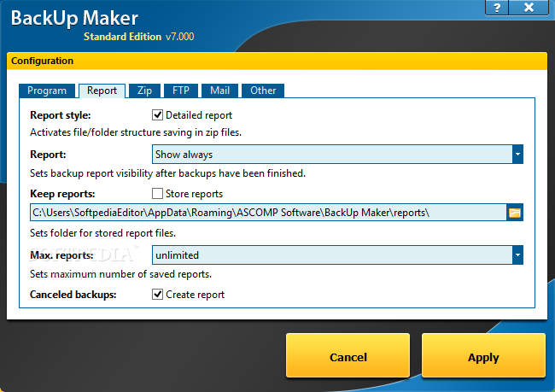Enable the Store reports checkbox
Screen dimensions: 555x392
[157, 193]
